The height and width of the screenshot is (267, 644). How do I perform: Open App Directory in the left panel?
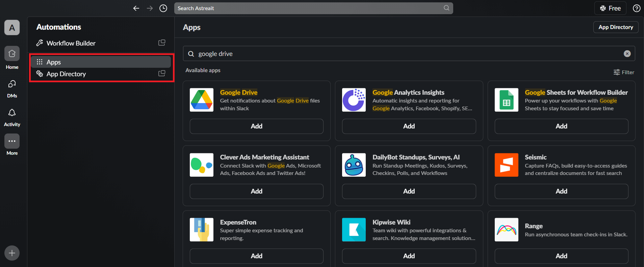[66, 74]
